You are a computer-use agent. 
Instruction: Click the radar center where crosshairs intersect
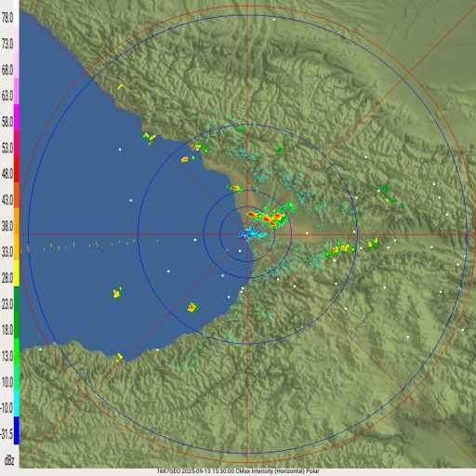[247, 234]
